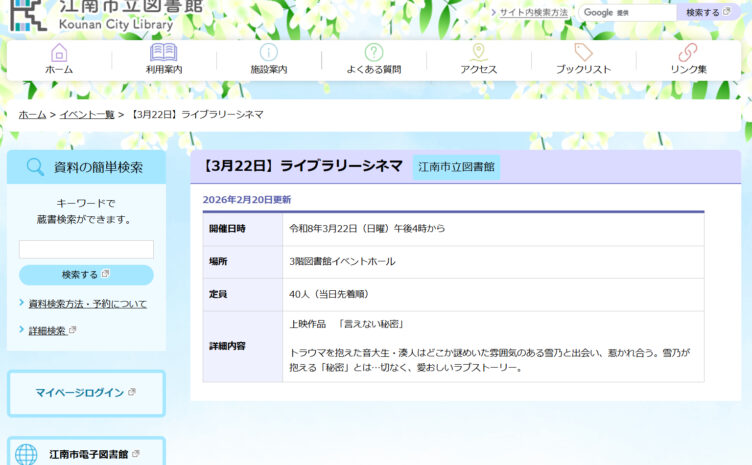752x465 pixels.
Task: Select the 施設案内 info icon
Action: pyautogui.click(x=268, y=52)
